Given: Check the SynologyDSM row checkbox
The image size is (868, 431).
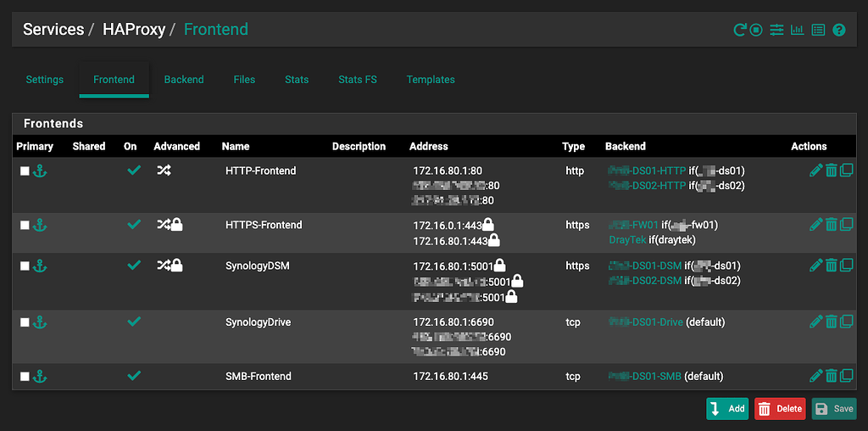Looking at the screenshot, I should pos(25,266).
